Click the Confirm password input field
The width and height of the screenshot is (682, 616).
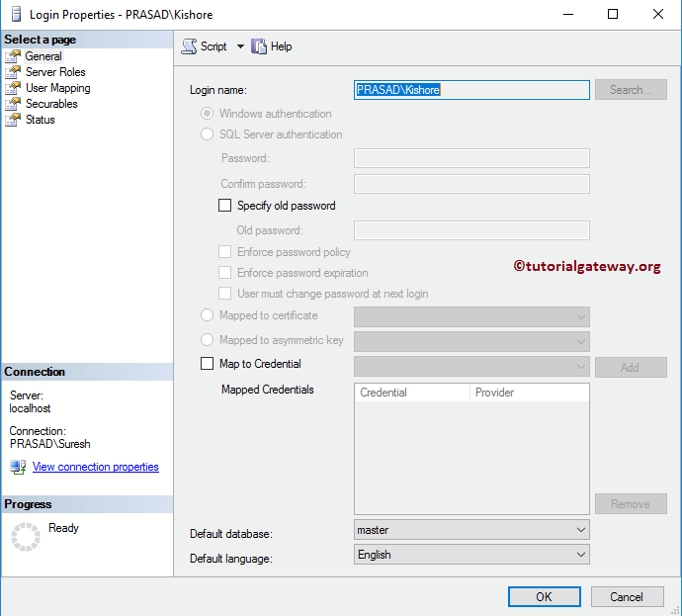tap(471, 184)
